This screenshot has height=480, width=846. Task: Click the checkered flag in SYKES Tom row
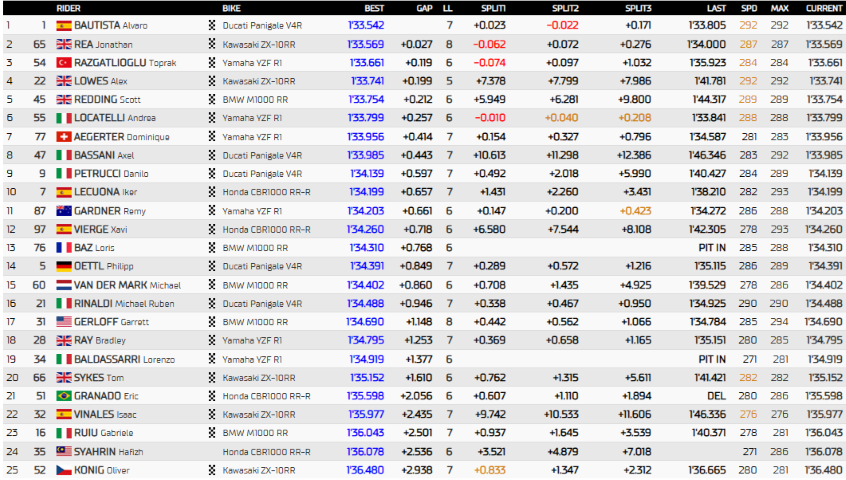coord(212,377)
